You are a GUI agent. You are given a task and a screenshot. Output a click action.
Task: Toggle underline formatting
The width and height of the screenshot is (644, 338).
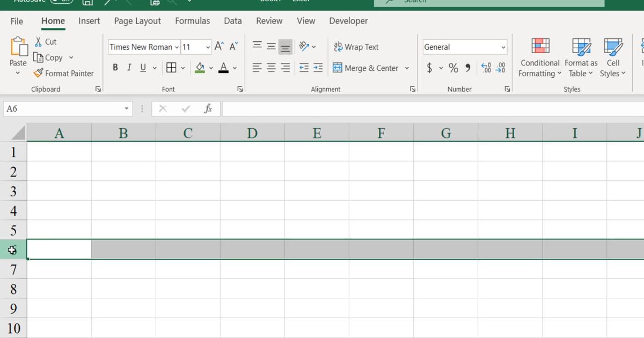click(142, 67)
